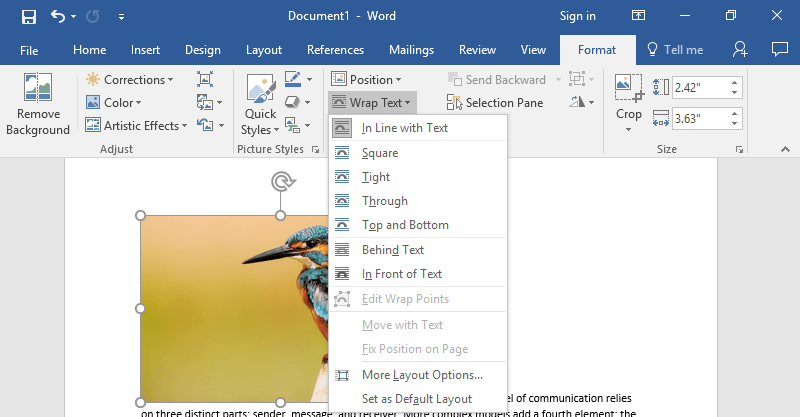Open More Layout Options dialog
This screenshot has width=800, height=417.
[x=421, y=375]
